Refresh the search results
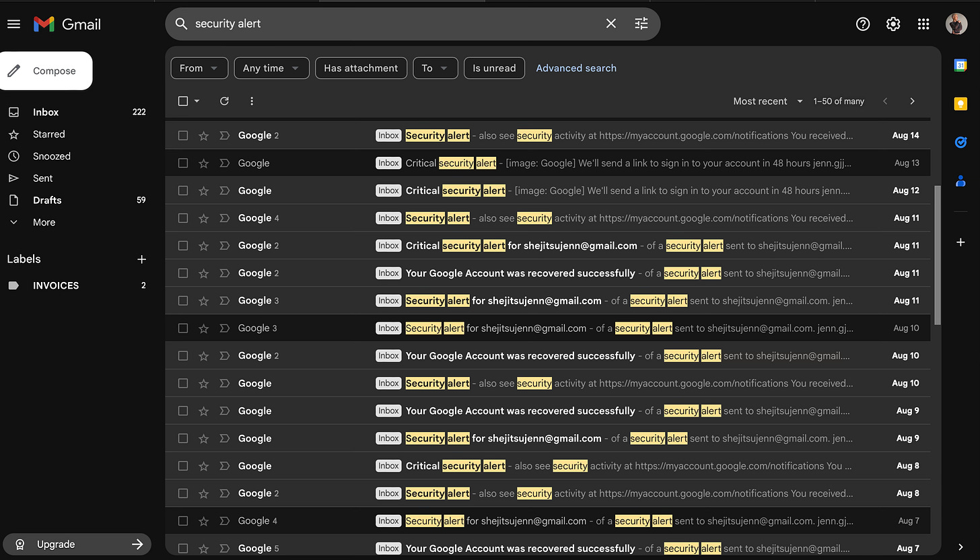 tap(224, 101)
